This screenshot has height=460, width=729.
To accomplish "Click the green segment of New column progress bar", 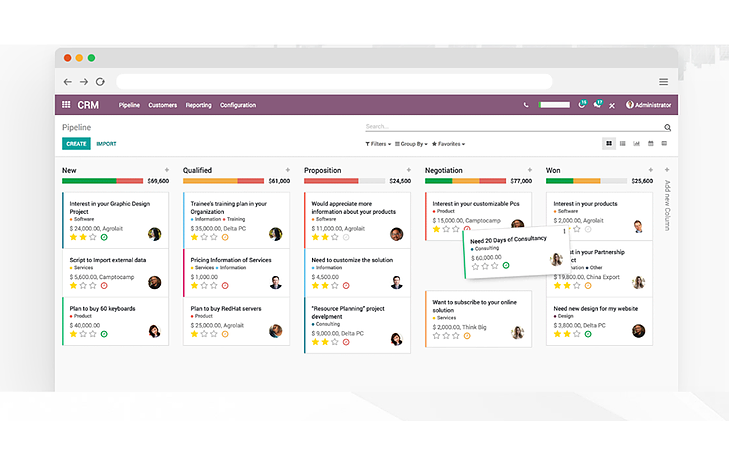I will [x=75, y=181].
